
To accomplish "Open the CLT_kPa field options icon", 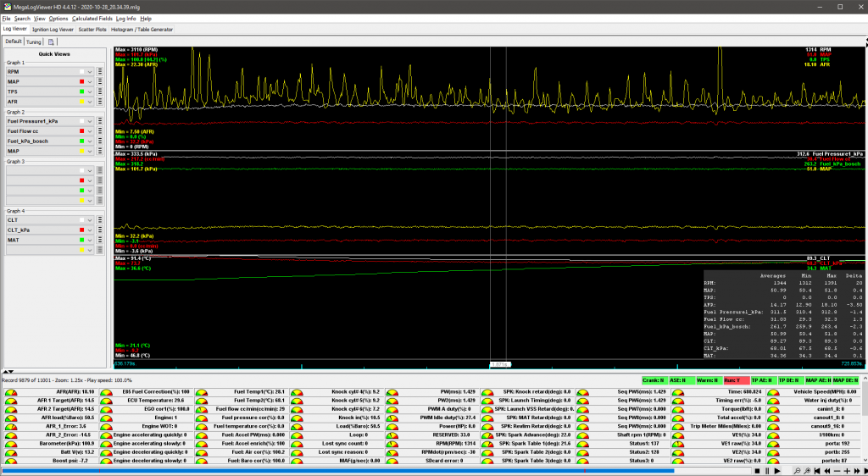I will click(100, 230).
